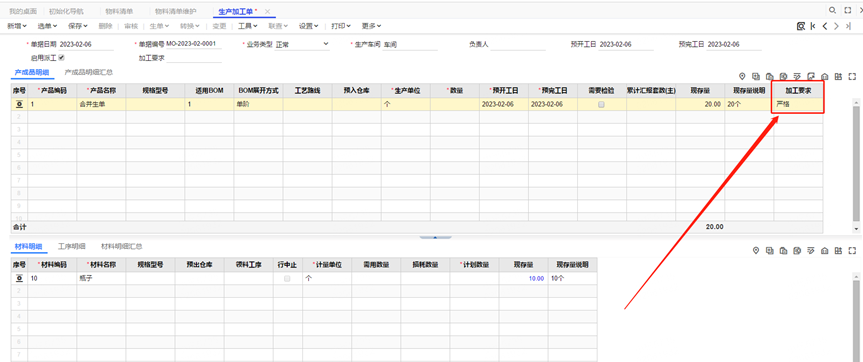This screenshot has height=362, width=863.
Task: Select the 加工要求 cell containing 严格
Action: click(798, 104)
